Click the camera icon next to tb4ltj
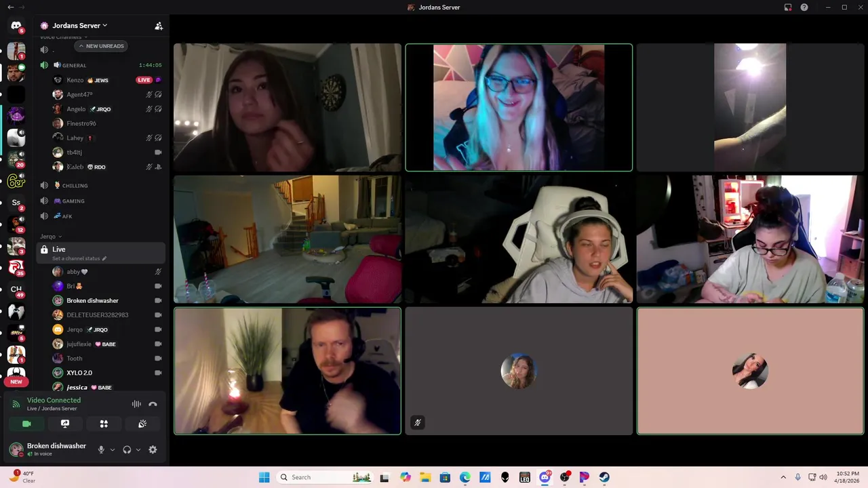The height and width of the screenshot is (488, 868). [x=158, y=152]
